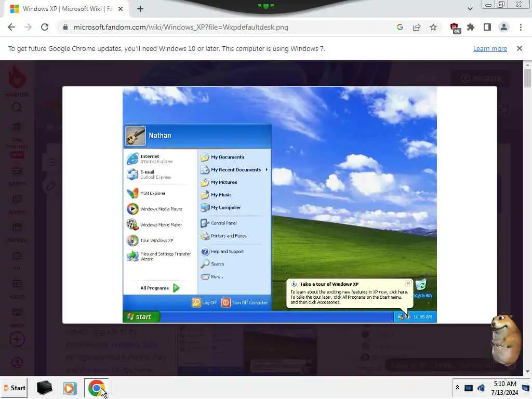Open the red ad-blocker extension icon
The image size is (532, 399).
point(454,28)
